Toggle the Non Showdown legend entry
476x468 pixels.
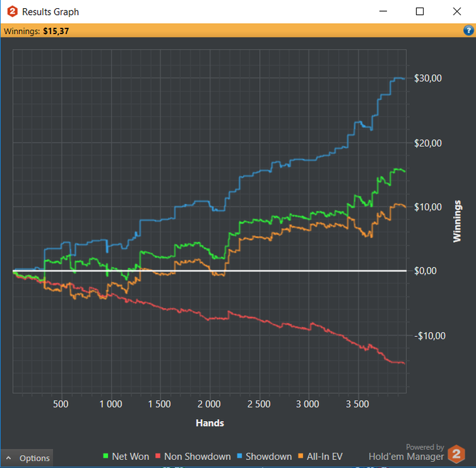(192, 456)
